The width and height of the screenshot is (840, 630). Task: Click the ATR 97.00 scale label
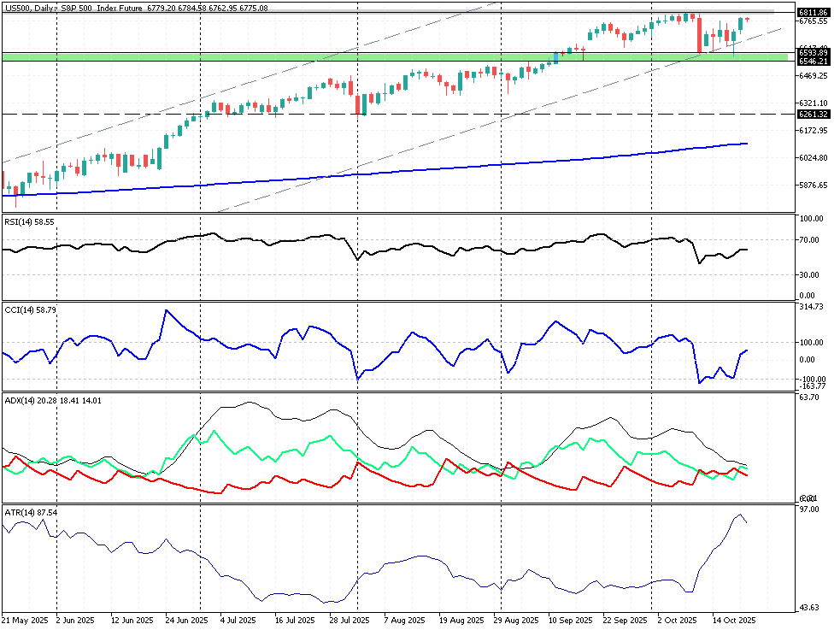[808, 509]
